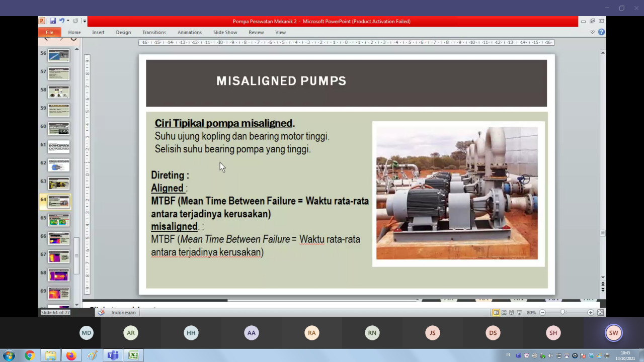Open the Customize Quick Access Toolbar dropdown
Image resolution: width=644 pixels, height=362 pixels.
point(84,21)
